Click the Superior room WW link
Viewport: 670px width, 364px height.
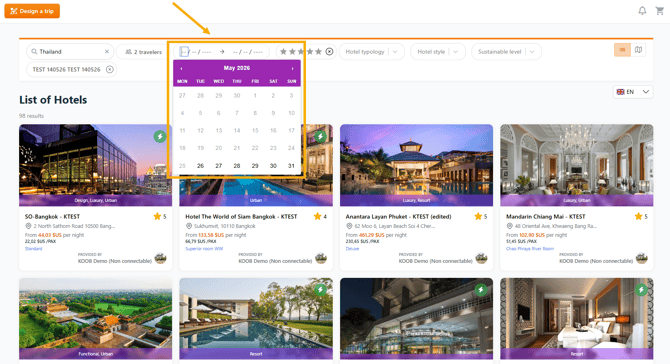(x=204, y=249)
